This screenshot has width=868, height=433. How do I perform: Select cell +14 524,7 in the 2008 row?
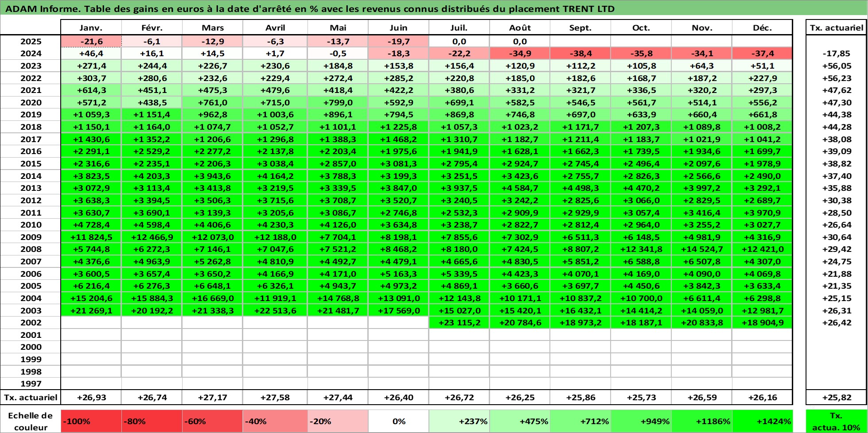(702, 249)
